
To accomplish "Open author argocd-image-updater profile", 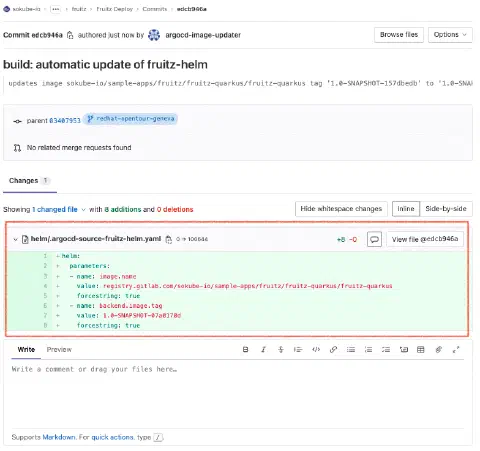I will click(203, 35).
